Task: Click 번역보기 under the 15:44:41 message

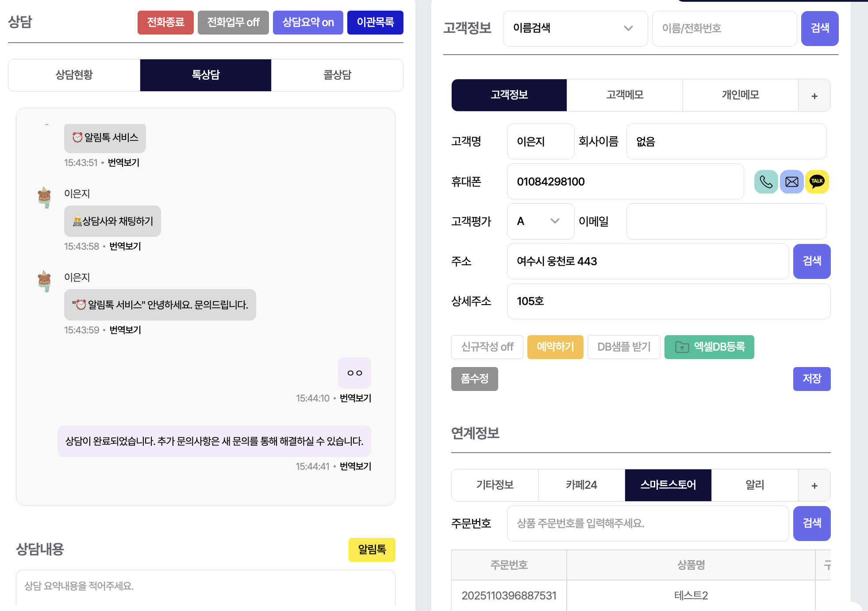Action: (x=355, y=466)
